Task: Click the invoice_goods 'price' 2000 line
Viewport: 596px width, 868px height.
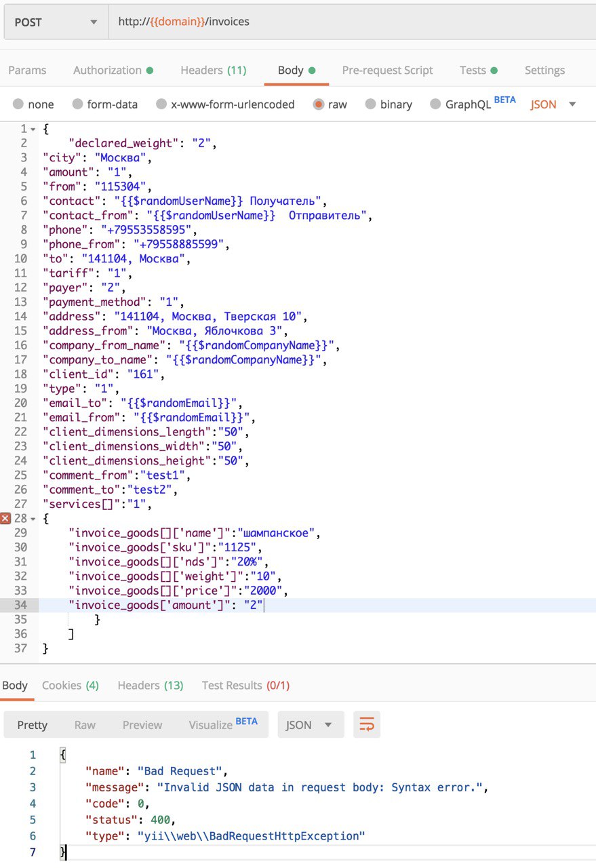Action: coord(178,591)
